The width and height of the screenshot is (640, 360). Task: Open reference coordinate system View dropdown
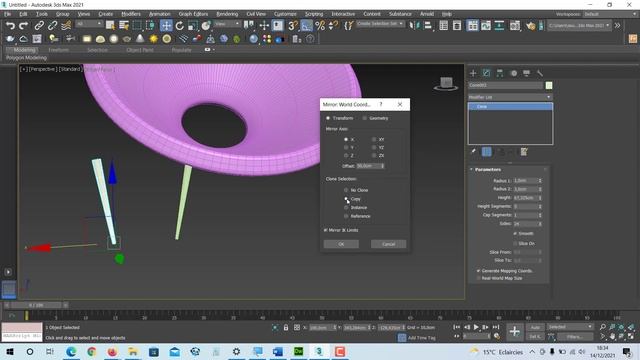pos(227,24)
